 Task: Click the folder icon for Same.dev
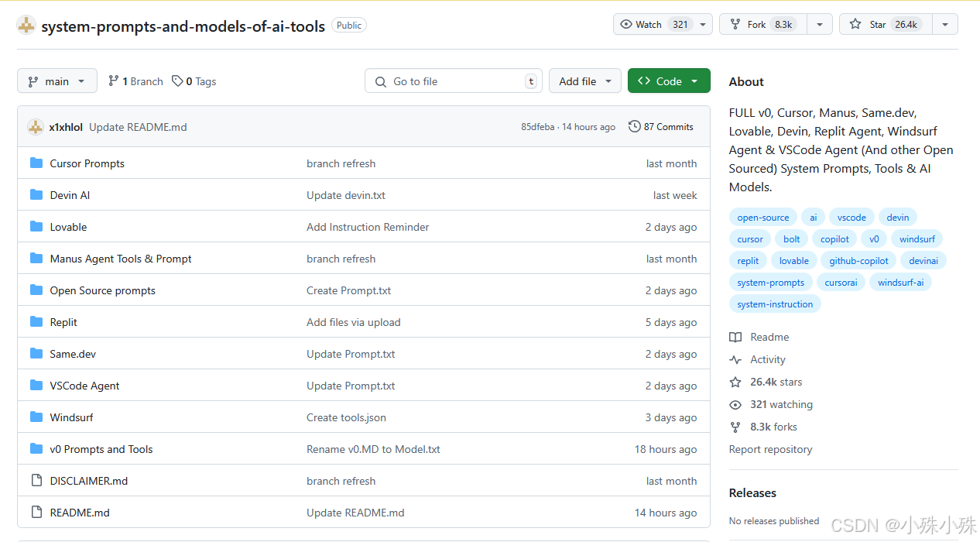click(x=36, y=354)
